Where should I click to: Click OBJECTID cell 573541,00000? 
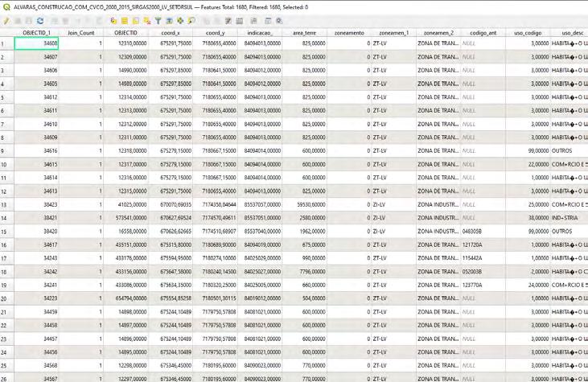pos(125,218)
